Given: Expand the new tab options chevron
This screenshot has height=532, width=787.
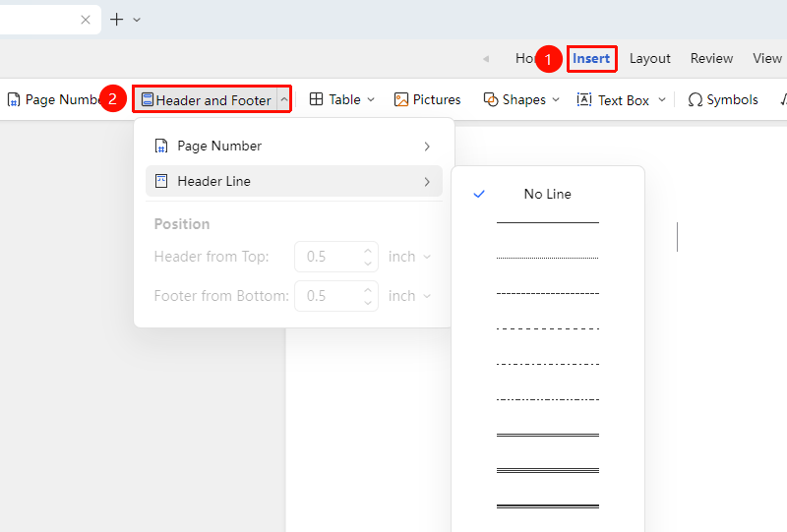Looking at the screenshot, I should (137, 20).
